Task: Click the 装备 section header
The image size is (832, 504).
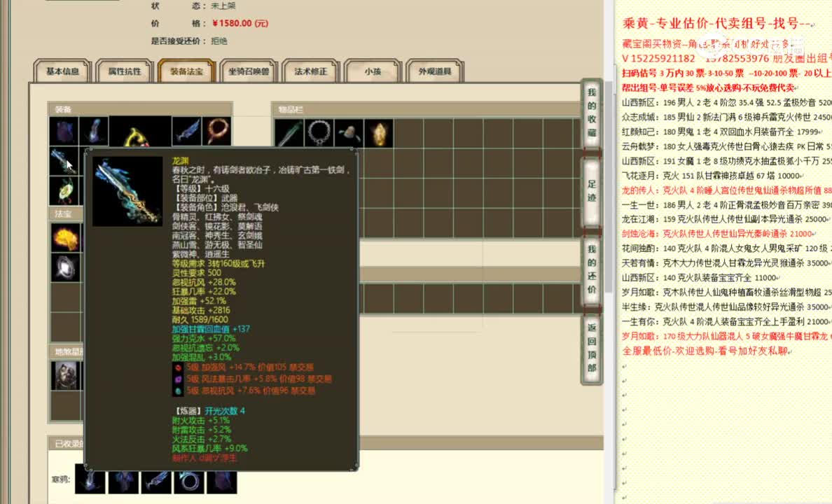Action: (140, 109)
